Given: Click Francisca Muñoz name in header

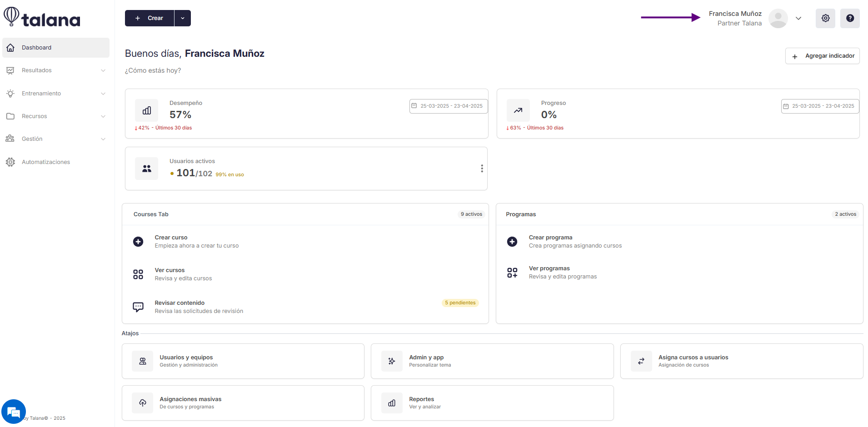Looking at the screenshot, I should coord(735,14).
